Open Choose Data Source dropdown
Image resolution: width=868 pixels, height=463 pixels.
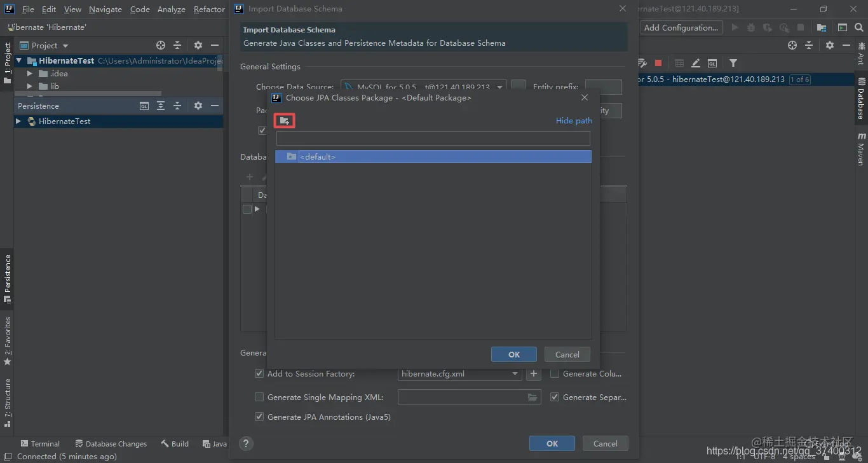500,87
